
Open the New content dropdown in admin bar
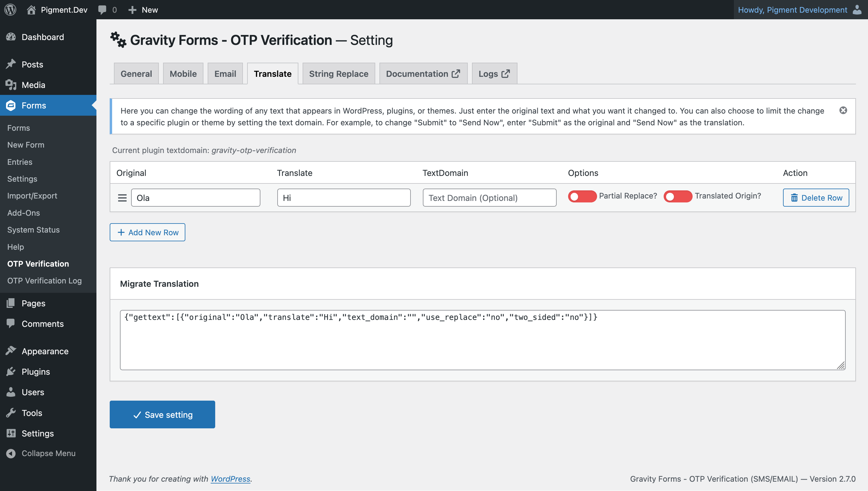pos(143,10)
